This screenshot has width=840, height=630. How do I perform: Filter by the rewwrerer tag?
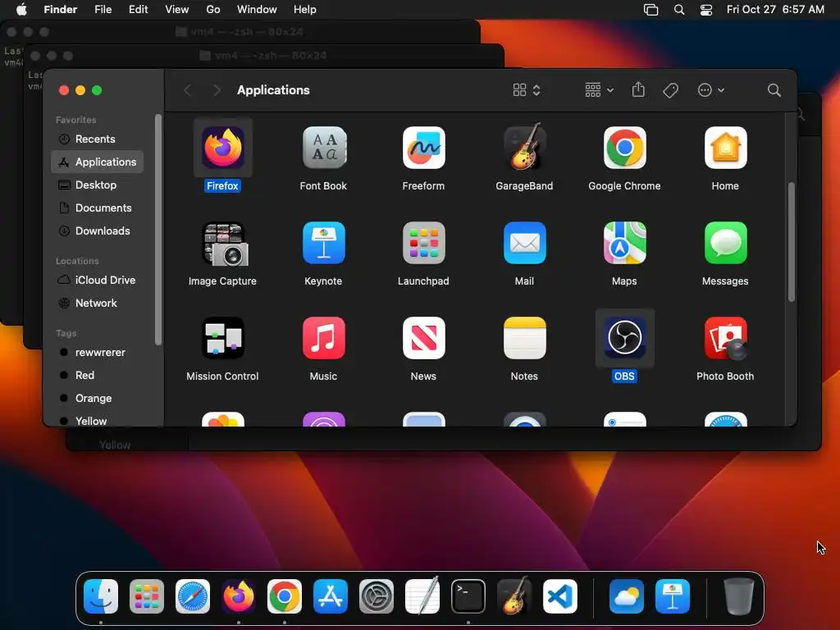98,353
